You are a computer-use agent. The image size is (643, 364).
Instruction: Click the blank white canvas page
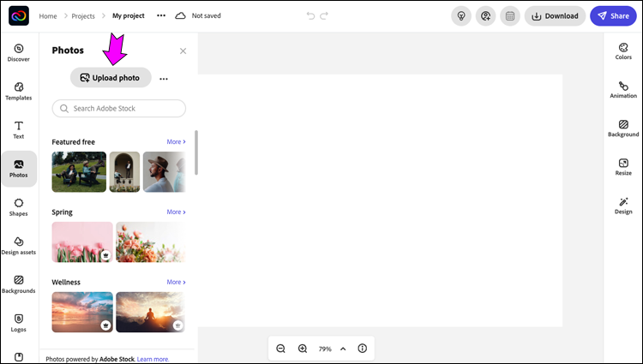click(x=380, y=200)
